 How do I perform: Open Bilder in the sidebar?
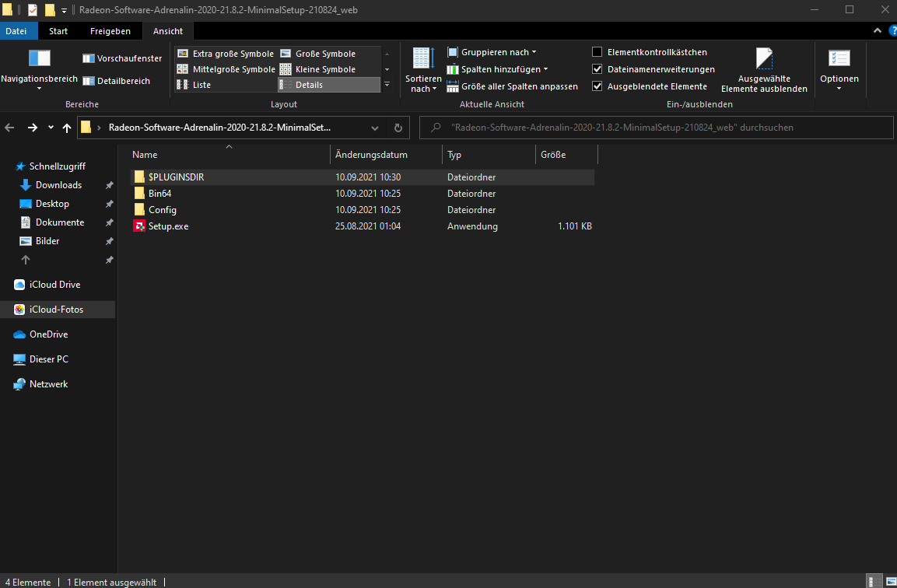(47, 241)
